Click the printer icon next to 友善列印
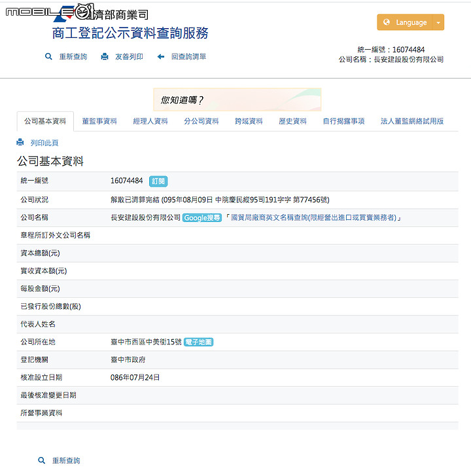 (105, 56)
